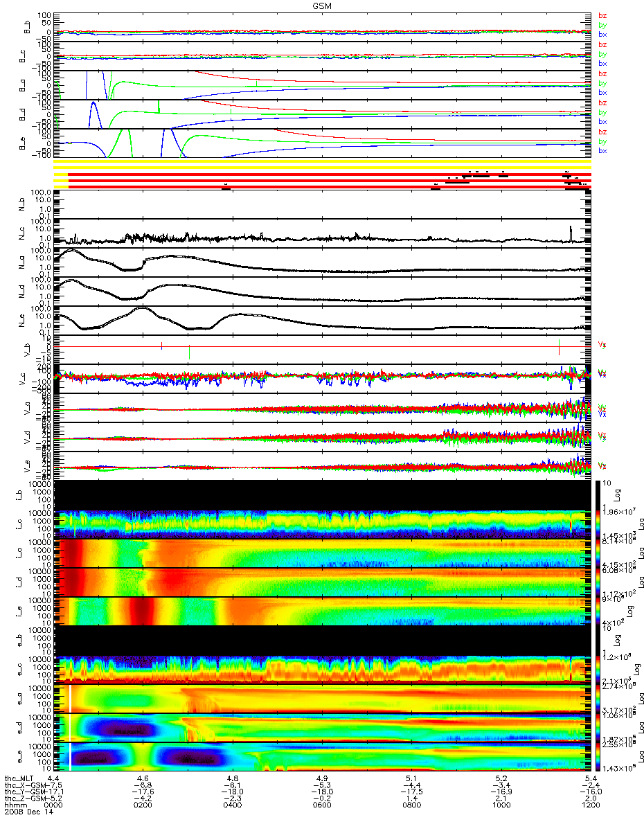Click the 1200 time tick label
Viewport: 644px width, 831px height.
point(590,805)
